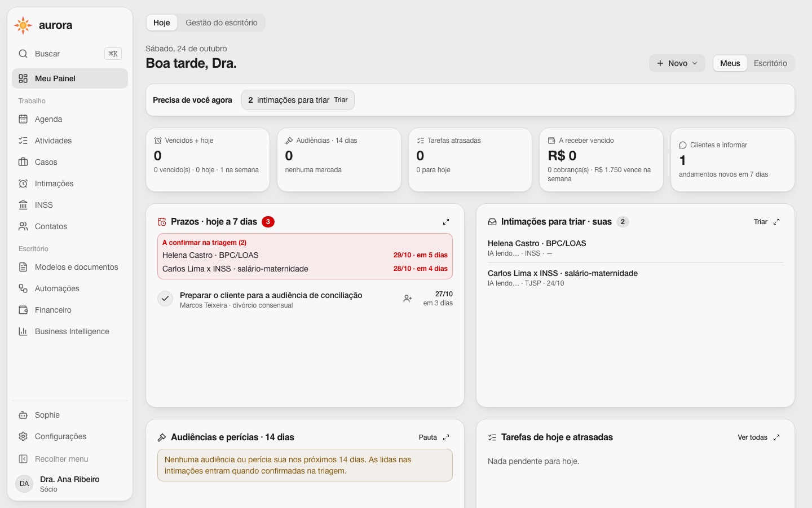
Task: Open the Tarefas atrasadas card
Action: click(x=470, y=160)
